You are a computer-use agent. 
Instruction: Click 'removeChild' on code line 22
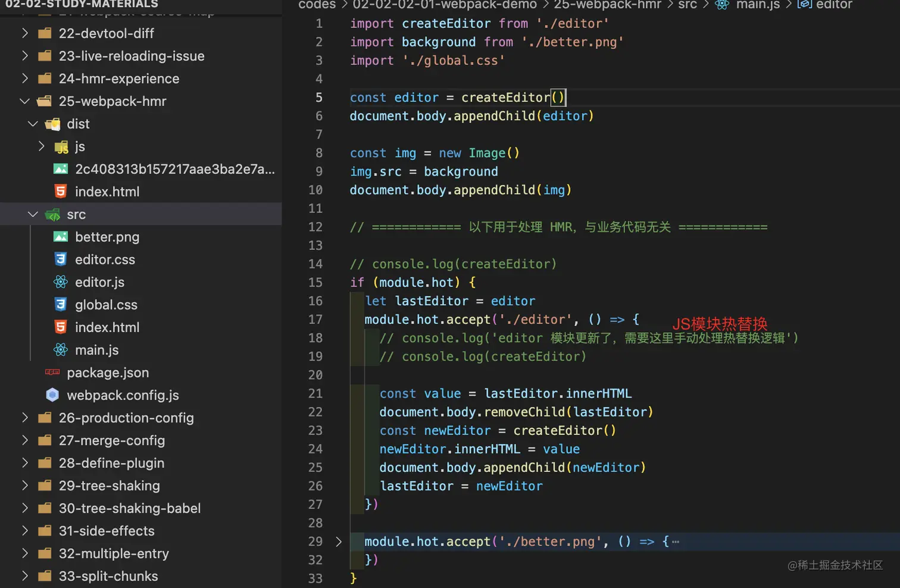pos(524,412)
